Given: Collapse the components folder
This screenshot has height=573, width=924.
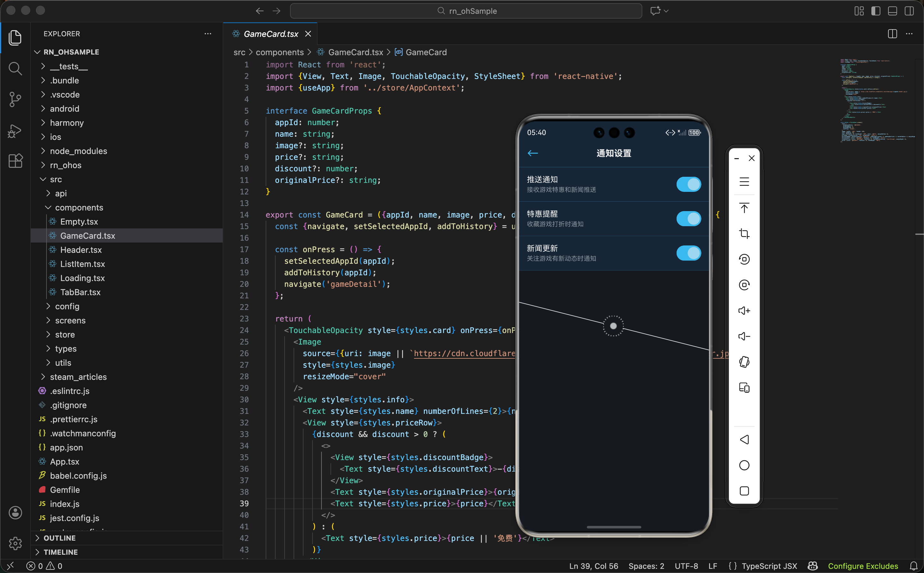Looking at the screenshot, I should pos(79,207).
